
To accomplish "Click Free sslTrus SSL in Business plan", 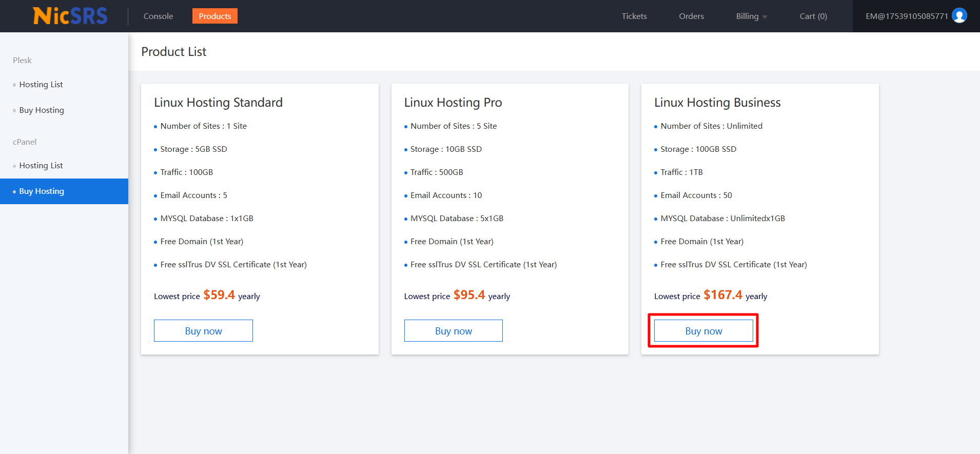I will [734, 265].
